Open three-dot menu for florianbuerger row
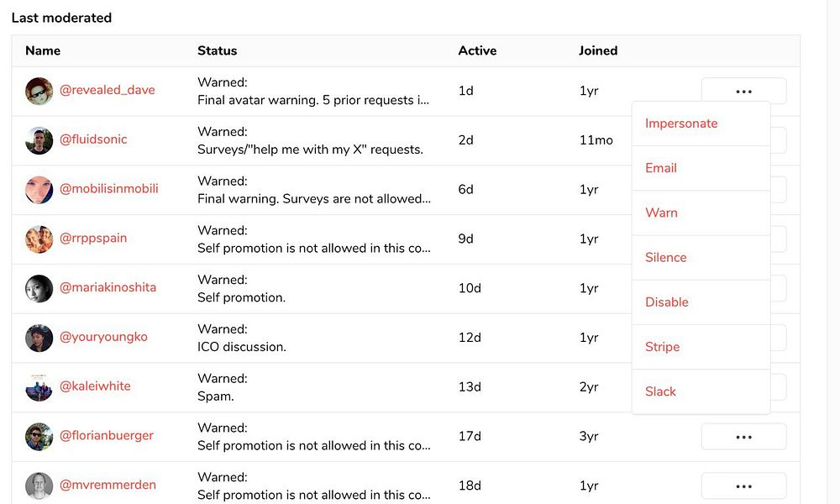Image resolution: width=840 pixels, height=504 pixels. click(x=743, y=437)
